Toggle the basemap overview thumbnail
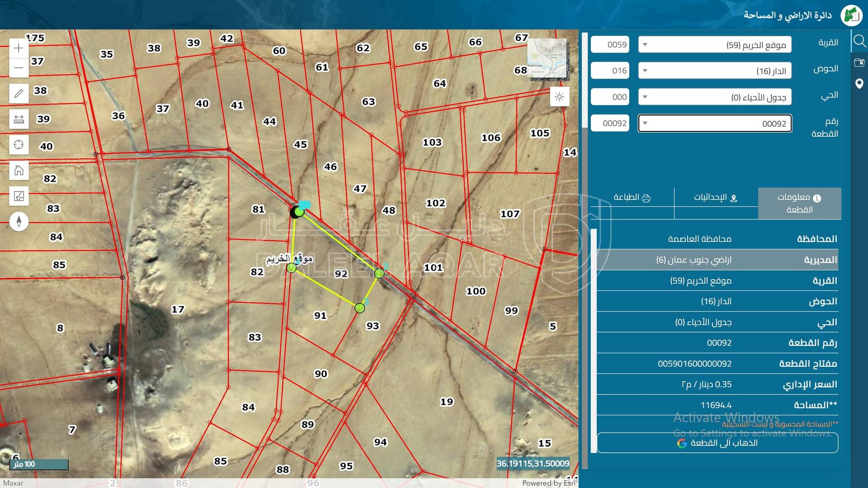Viewport: 868px width, 488px height. pos(547,59)
